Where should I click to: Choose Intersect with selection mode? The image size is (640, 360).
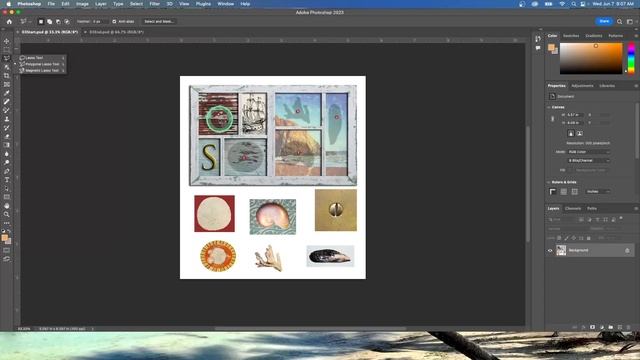[67, 21]
